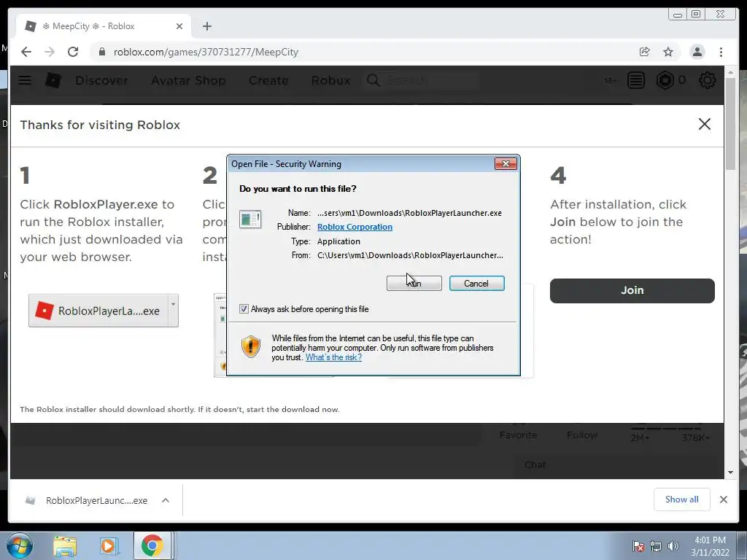Reload the Roblox page
Image resolution: width=747 pixels, height=560 pixels.
click(73, 52)
